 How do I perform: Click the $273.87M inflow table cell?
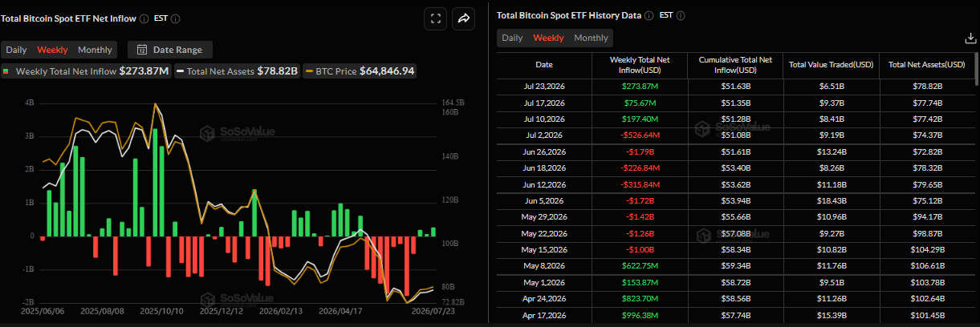click(x=639, y=85)
